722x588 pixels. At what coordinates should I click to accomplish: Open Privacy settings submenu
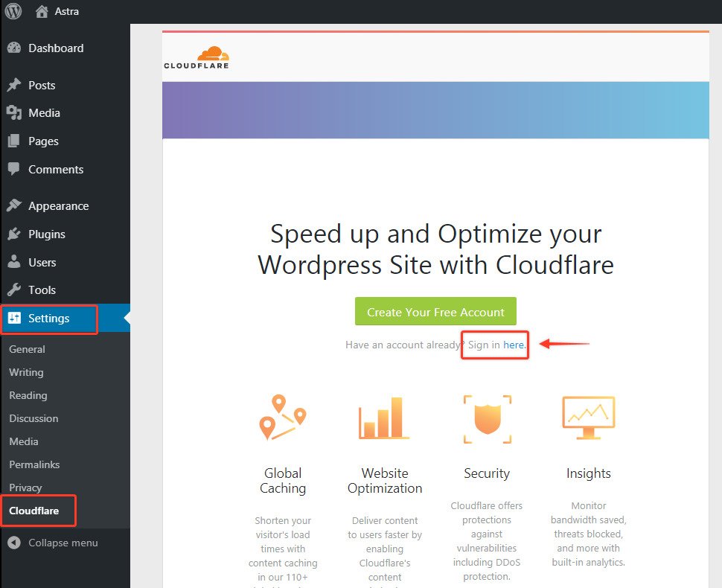(x=25, y=488)
